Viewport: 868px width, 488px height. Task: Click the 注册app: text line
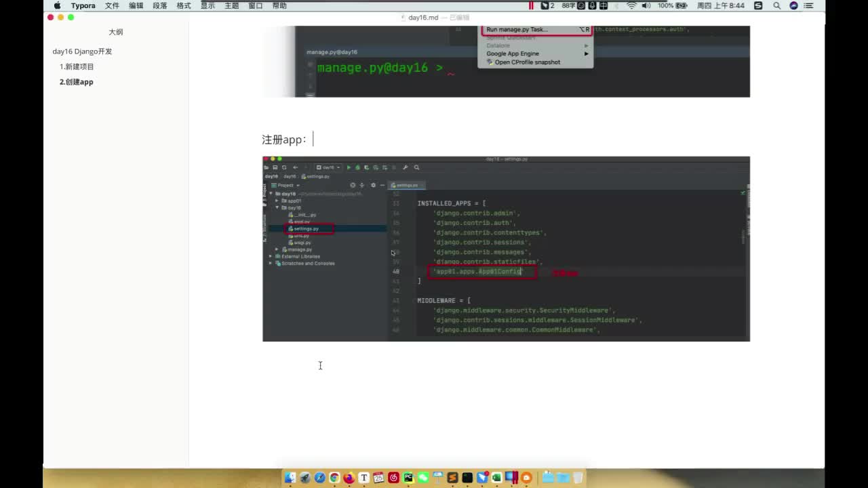(284, 140)
